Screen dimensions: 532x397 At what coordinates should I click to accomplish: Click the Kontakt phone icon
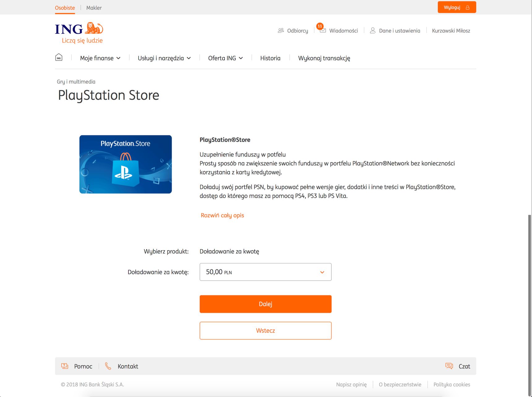click(x=108, y=366)
